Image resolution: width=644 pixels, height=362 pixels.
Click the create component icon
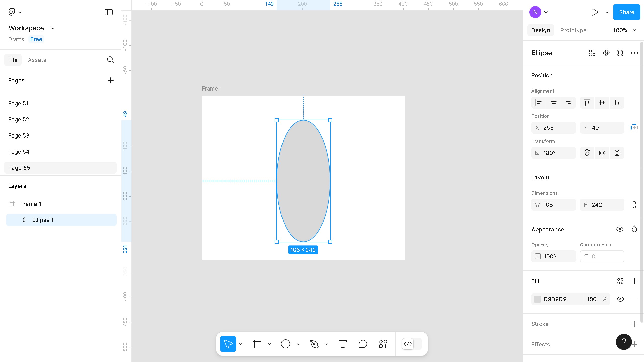(x=606, y=53)
